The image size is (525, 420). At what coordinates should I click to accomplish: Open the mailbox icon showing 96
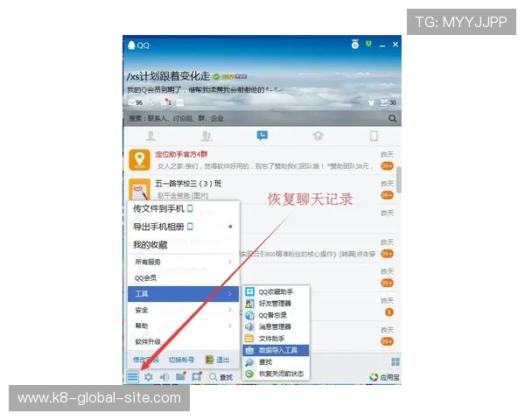(x=136, y=102)
